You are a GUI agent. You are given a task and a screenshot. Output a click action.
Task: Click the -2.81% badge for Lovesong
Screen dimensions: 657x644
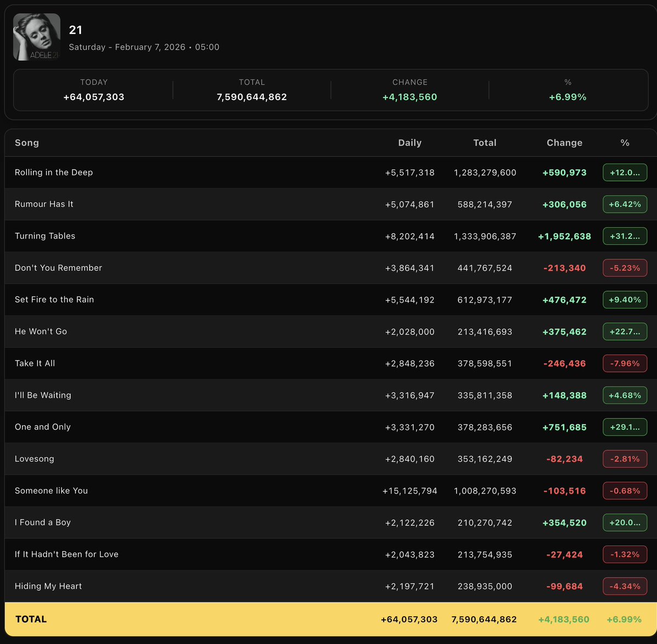coord(625,459)
